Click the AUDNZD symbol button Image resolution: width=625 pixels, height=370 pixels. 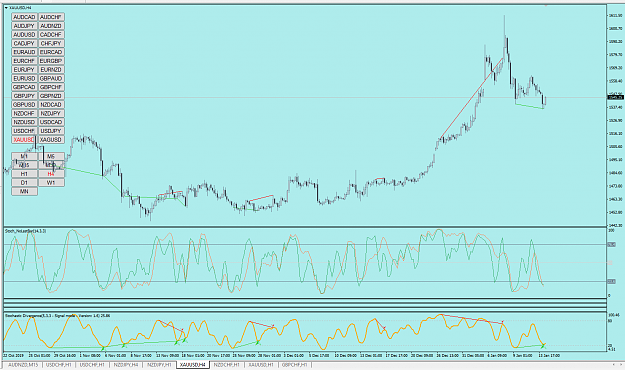[51, 26]
